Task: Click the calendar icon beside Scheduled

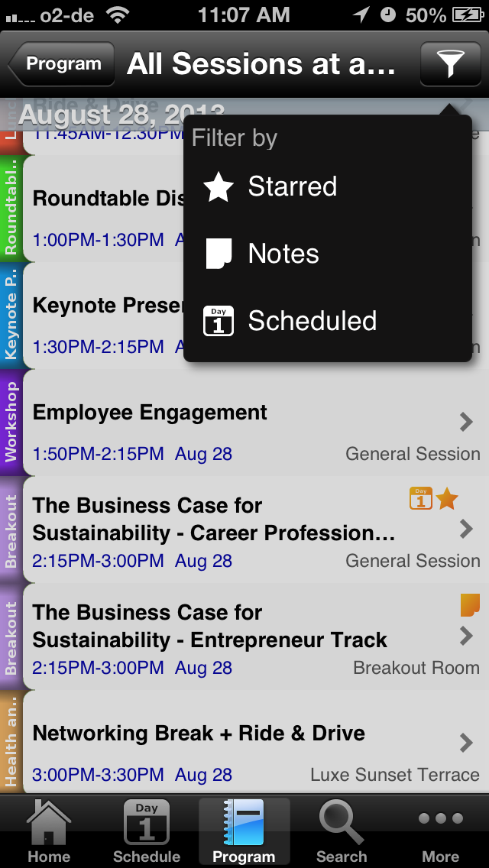Action: pos(219,321)
